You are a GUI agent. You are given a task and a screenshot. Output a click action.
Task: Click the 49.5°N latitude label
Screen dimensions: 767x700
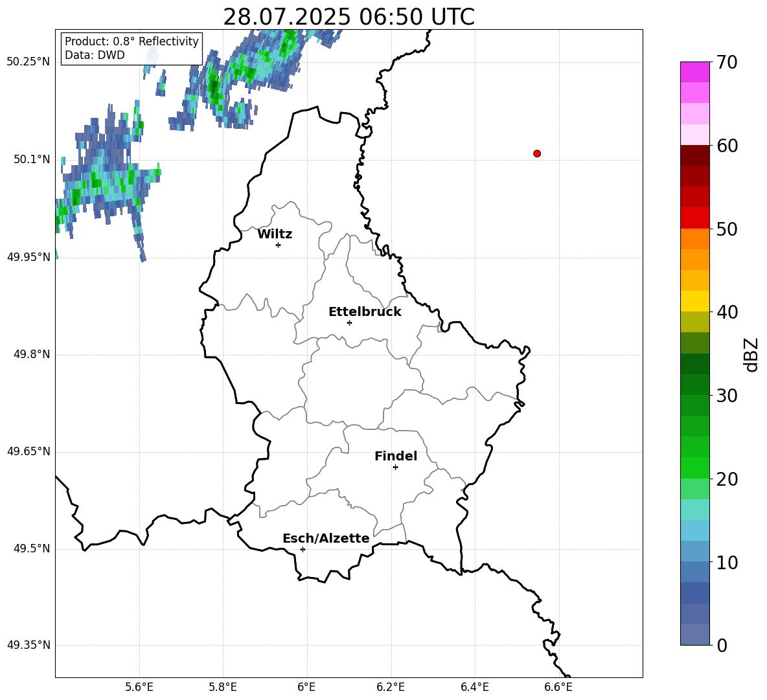(x=32, y=549)
